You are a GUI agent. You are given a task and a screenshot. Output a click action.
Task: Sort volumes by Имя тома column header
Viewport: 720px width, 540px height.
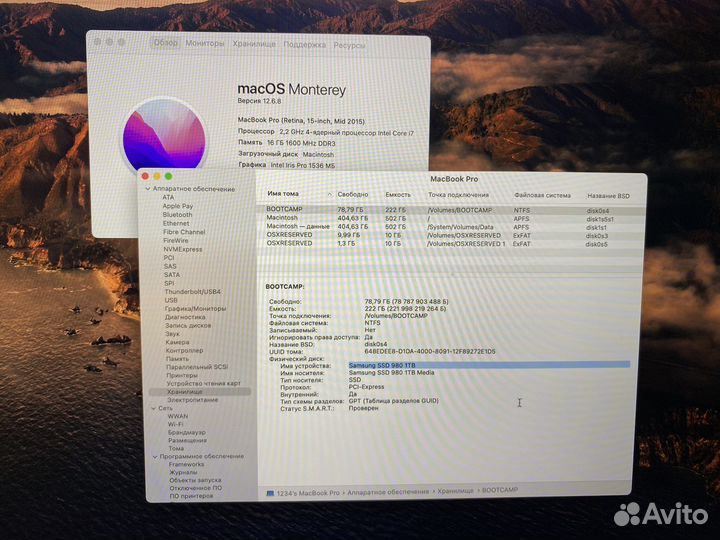[x=283, y=194]
